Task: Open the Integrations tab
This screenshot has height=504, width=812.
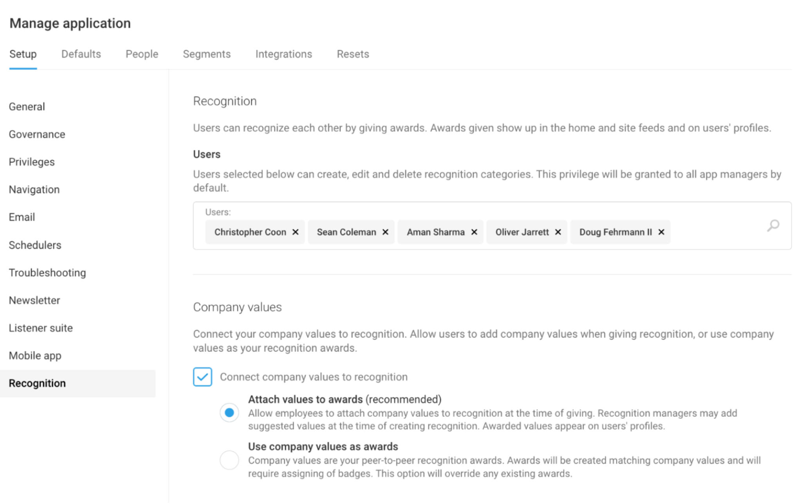Action: click(283, 54)
